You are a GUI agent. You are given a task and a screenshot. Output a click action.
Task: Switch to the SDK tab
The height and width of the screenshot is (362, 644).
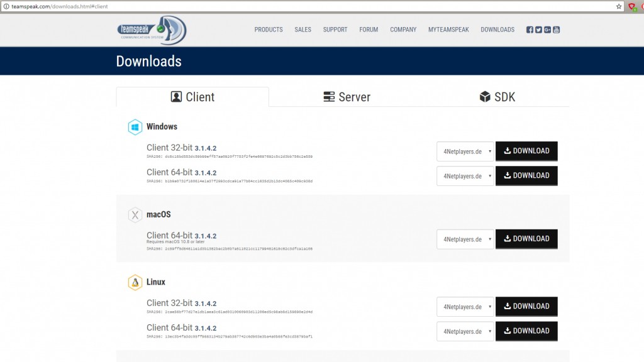click(x=497, y=97)
